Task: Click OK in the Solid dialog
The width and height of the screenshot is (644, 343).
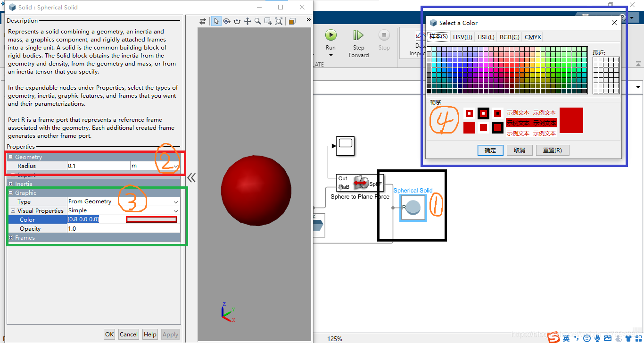Action: point(109,334)
